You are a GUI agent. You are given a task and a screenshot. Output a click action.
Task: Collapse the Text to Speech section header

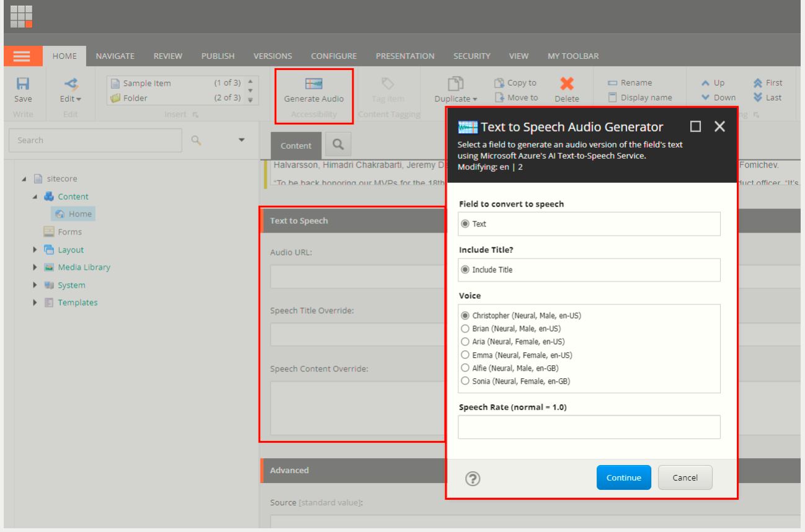354,221
